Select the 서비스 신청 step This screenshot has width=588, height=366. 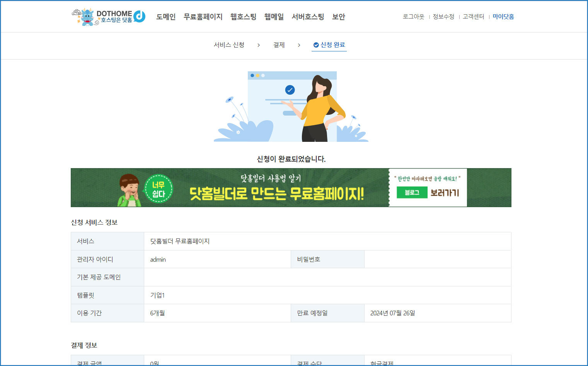[x=229, y=45]
